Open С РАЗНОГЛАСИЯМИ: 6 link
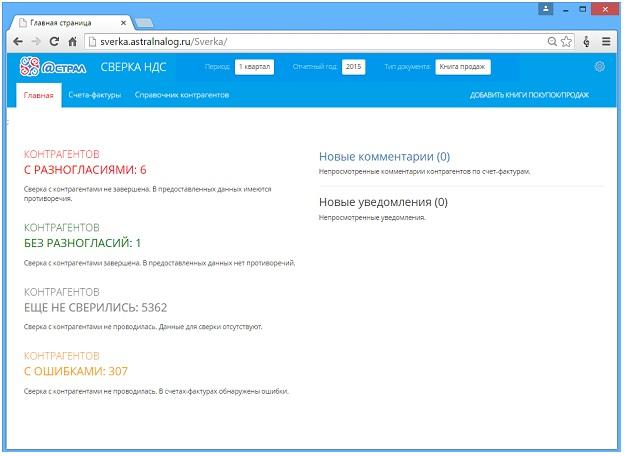Screen dimensions: 625x456 pos(85,170)
